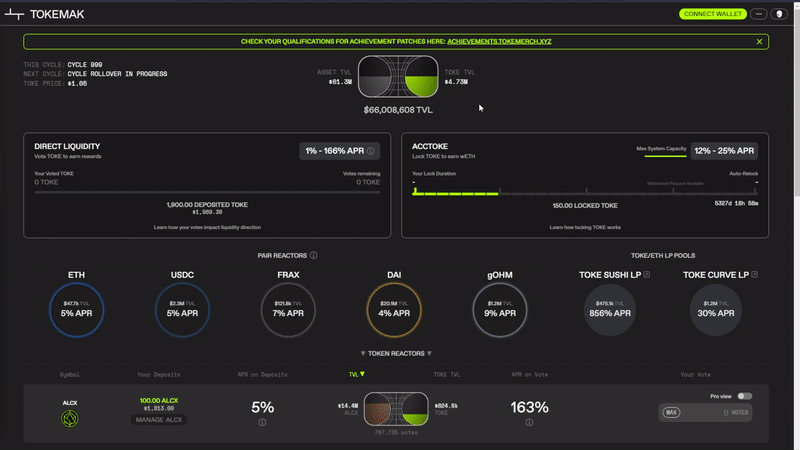Click the lock duration slider in ACCTOKE
Viewport: 800px width, 450px height.
585,193
